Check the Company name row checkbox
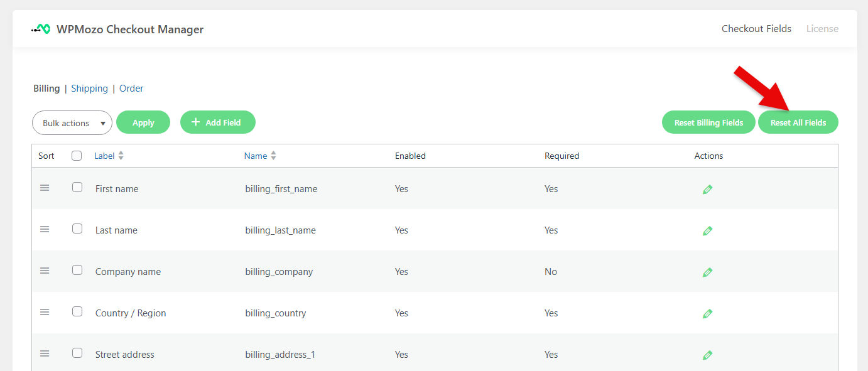This screenshot has height=371, width=868. [77, 270]
